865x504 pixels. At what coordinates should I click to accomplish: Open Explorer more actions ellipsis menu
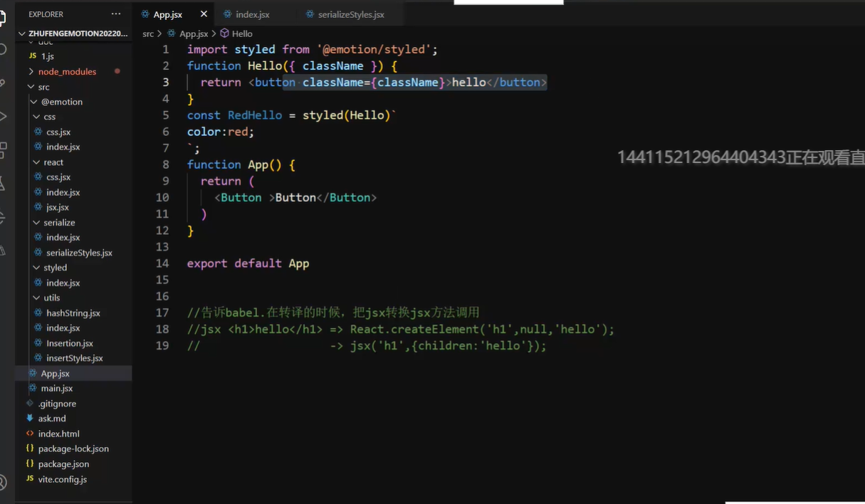coord(116,14)
